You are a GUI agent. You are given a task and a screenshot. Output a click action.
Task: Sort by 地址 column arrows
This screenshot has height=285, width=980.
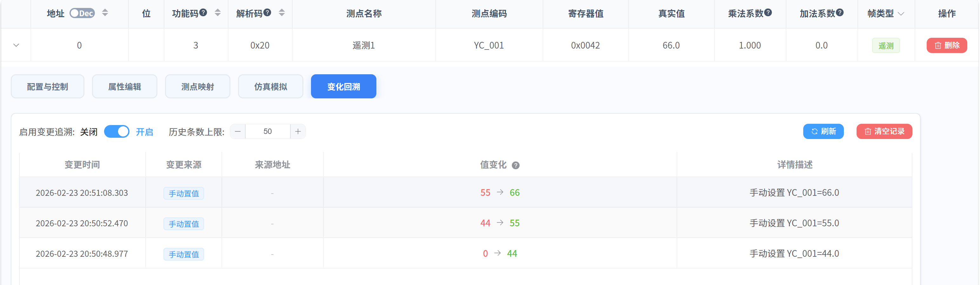pyautogui.click(x=105, y=13)
